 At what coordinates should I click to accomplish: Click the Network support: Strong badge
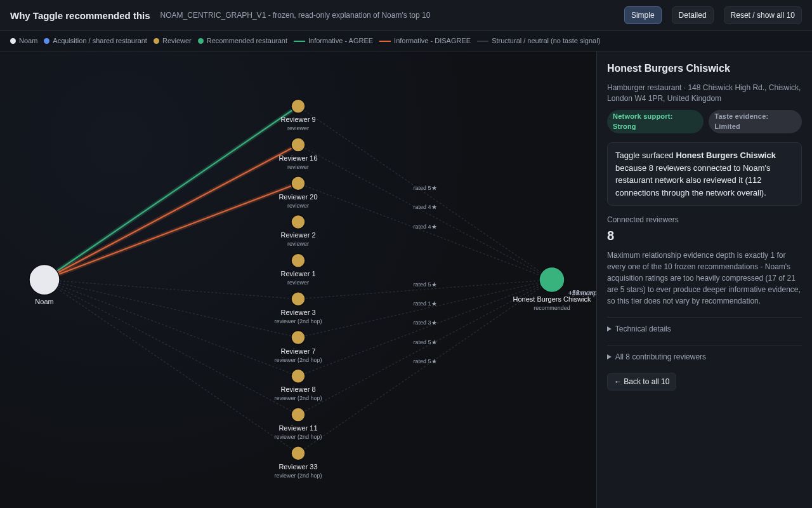coord(655,121)
